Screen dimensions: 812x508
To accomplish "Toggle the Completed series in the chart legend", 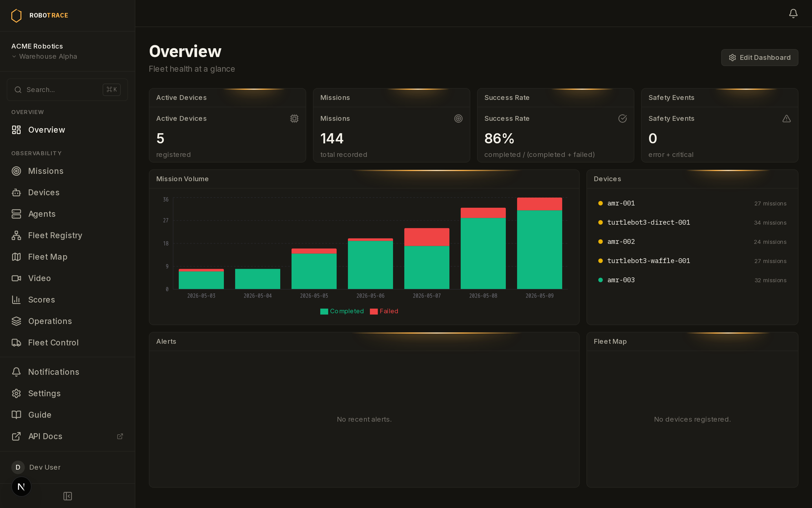I will [x=342, y=312].
